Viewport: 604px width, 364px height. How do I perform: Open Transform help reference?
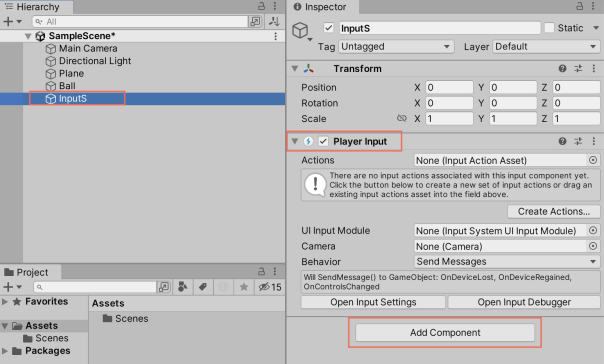click(x=562, y=69)
